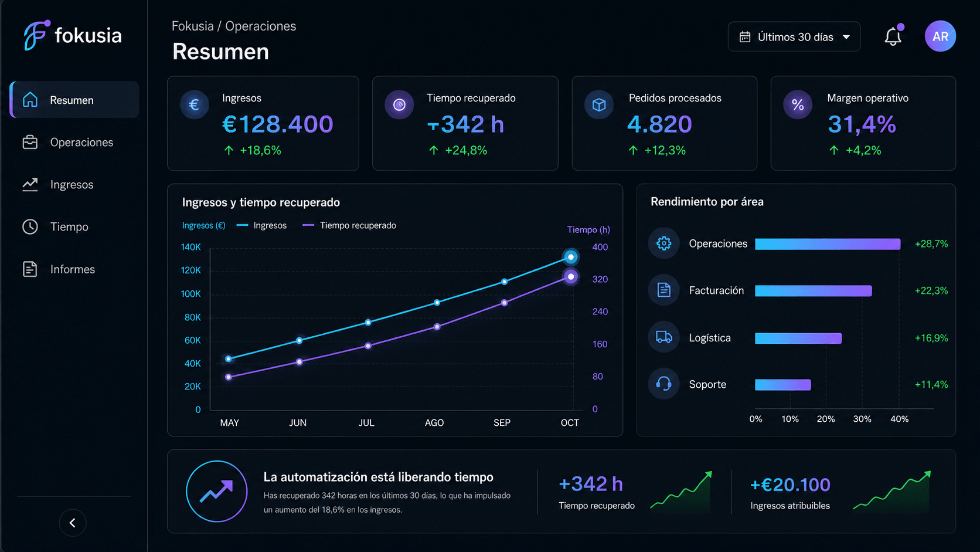The width and height of the screenshot is (980, 552).
Task: Click the headset icon beside Soporte
Action: (663, 384)
